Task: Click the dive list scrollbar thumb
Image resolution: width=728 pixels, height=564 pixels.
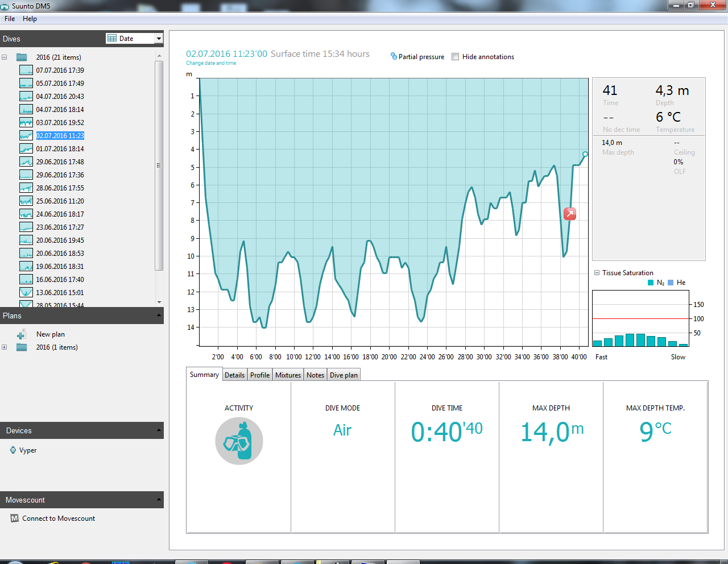Action: (x=159, y=165)
